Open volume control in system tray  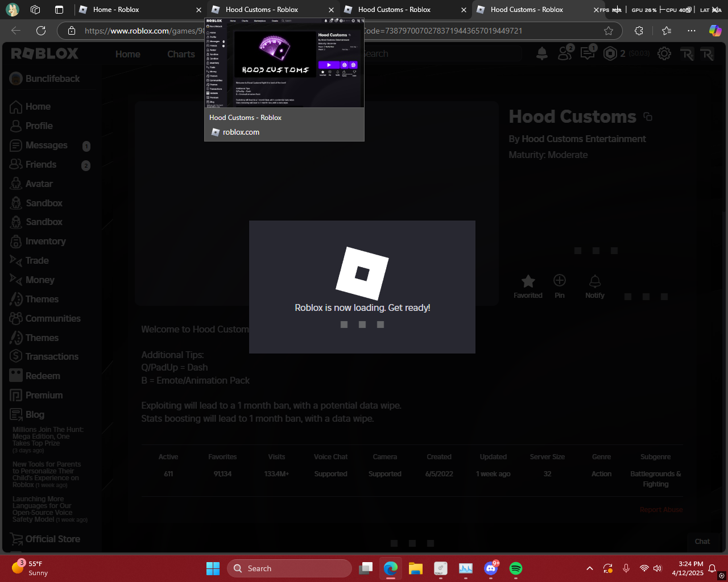pos(658,568)
